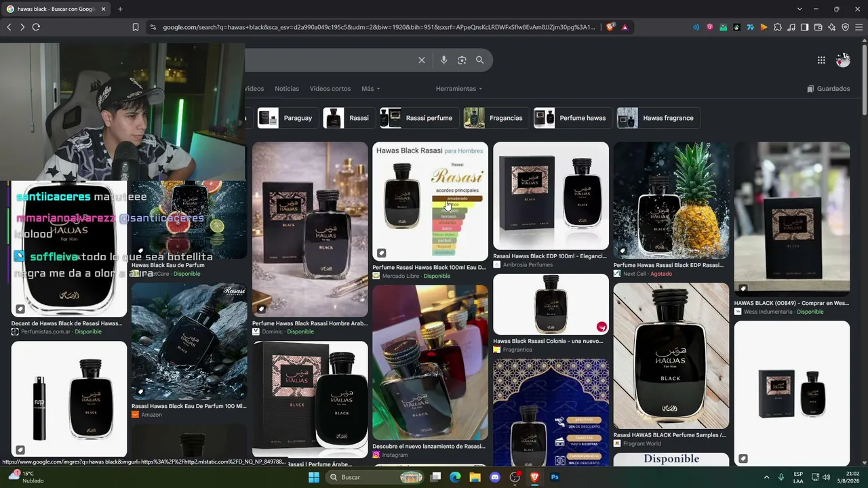Reload the Google search page
Image resolution: width=868 pixels, height=488 pixels.
36,27
